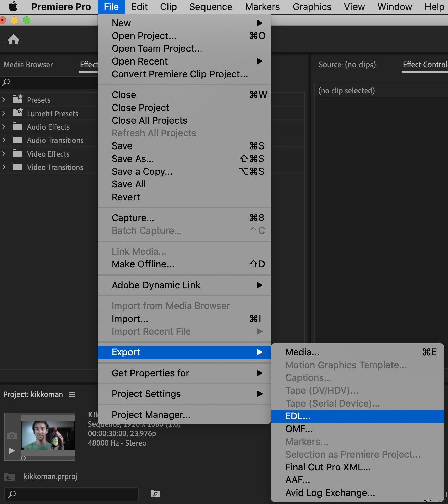448x504 pixels.
Task: Expand the Audio Transitions category
Action: (4, 140)
